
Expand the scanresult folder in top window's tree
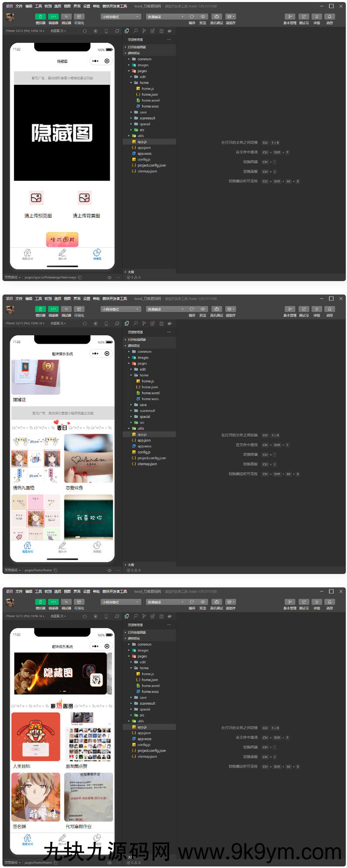point(147,118)
